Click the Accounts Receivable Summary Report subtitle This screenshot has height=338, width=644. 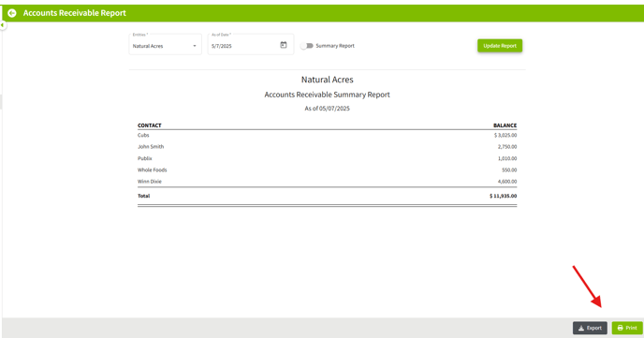pyautogui.click(x=327, y=95)
